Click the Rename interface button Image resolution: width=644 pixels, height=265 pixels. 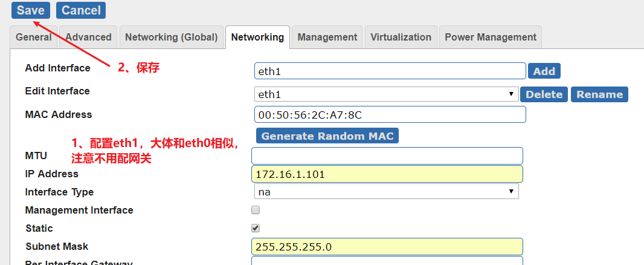(599, 94)
